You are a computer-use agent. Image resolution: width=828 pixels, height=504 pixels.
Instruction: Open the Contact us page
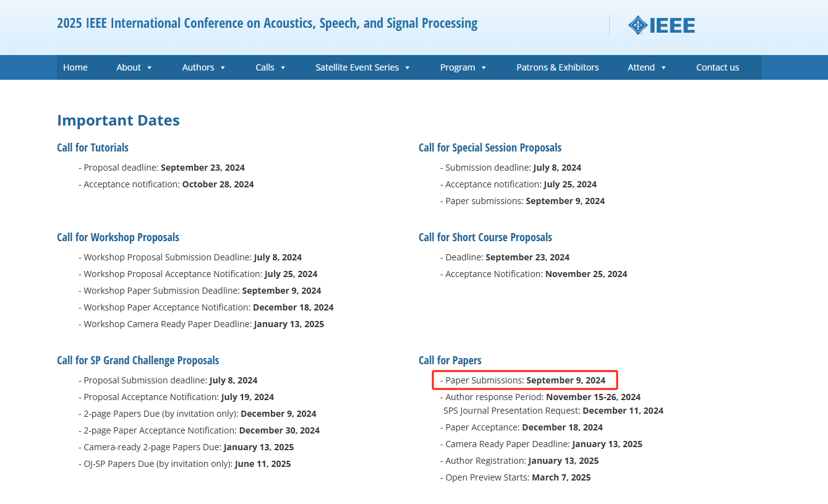point(717,67)
